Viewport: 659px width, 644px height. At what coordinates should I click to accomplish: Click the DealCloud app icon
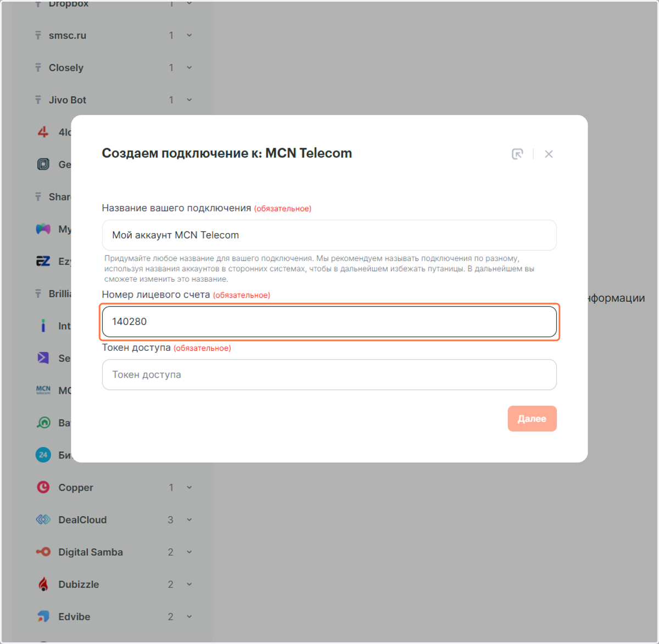(x=43, y=520)
